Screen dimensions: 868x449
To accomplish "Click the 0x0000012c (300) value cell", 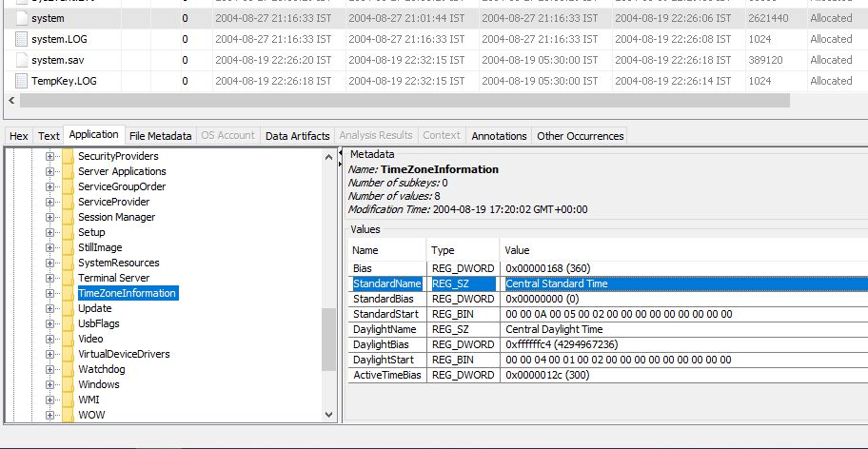I will (683, 375).
